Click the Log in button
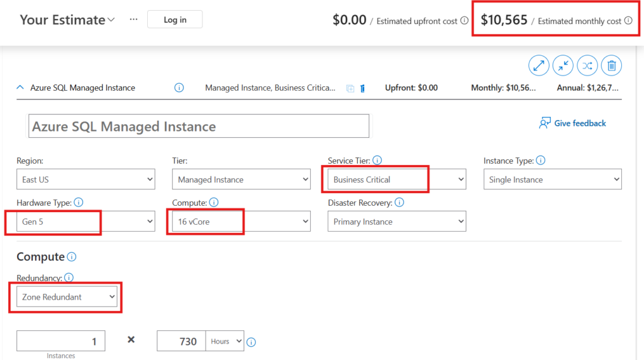644x360 pixels. coord(175,20)
